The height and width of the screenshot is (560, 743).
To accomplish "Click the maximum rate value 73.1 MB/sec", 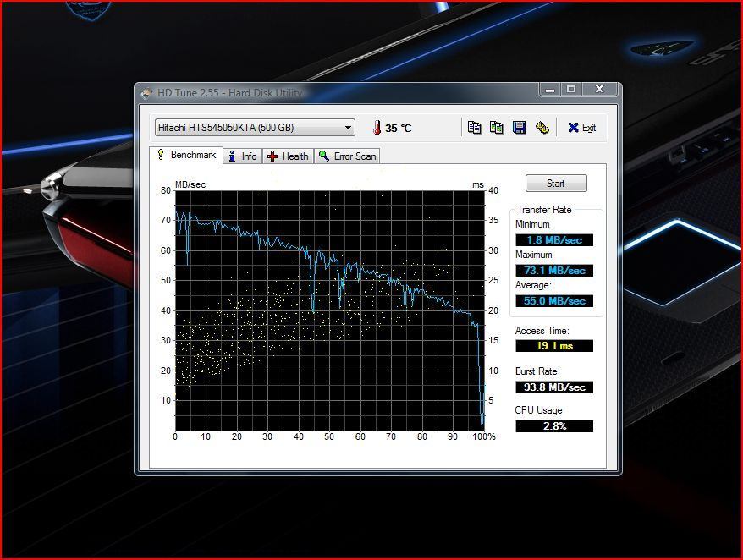I will pos(554,271).
